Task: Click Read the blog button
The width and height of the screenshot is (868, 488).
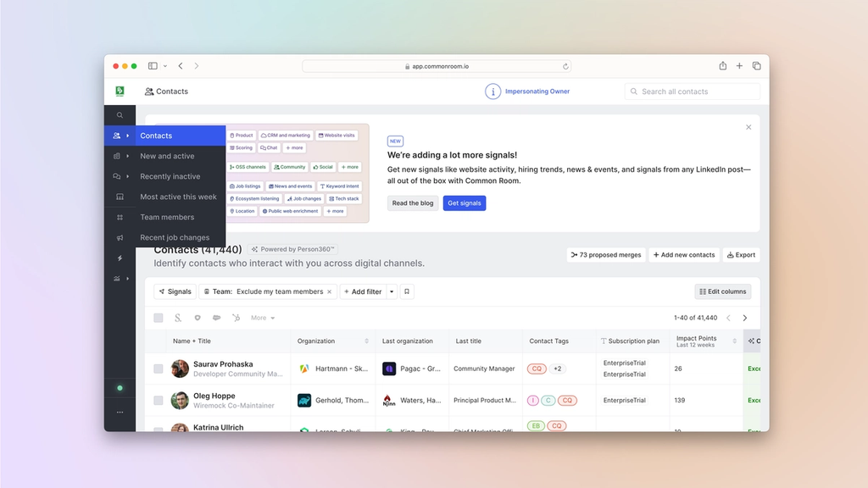Action: [x=413, y=203]
